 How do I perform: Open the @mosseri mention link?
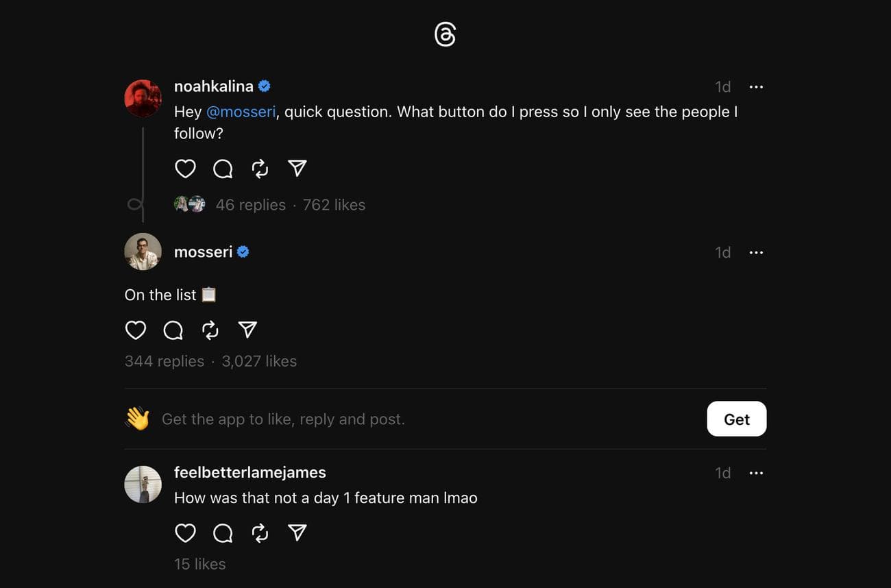[241, 111]
